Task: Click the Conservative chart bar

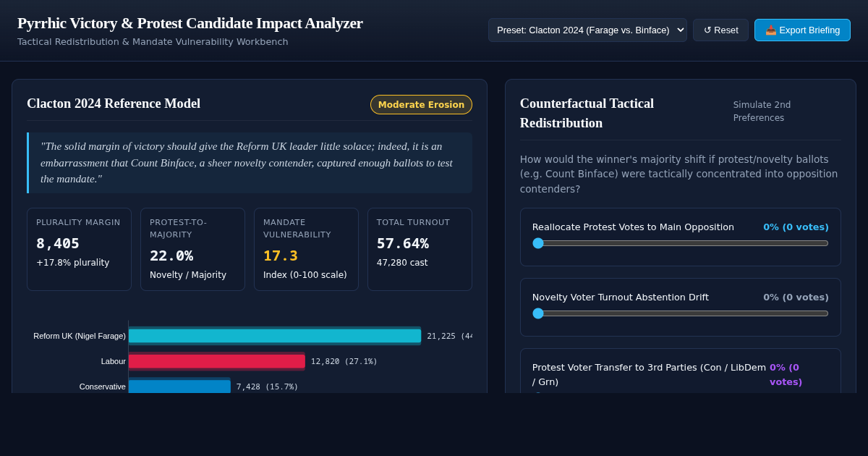Action: 179,387
